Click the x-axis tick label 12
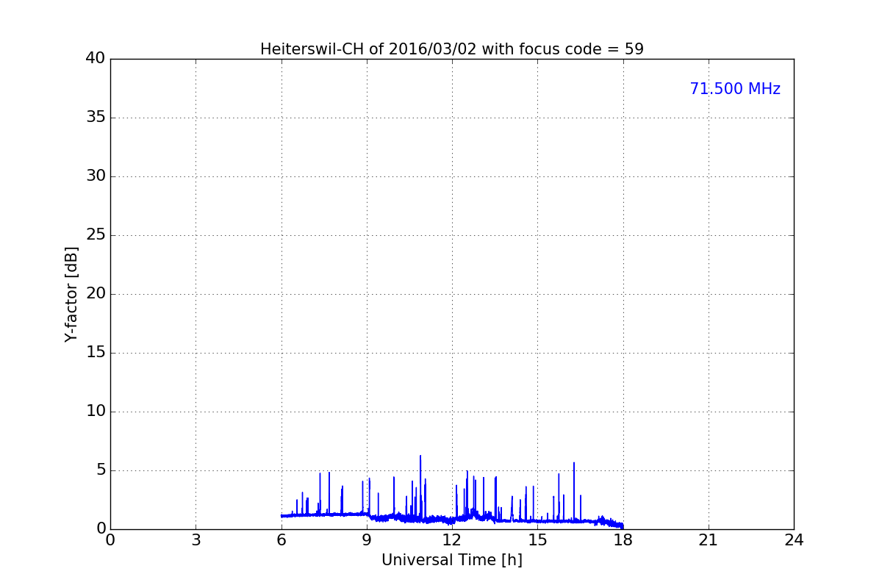 coord(452,540)
